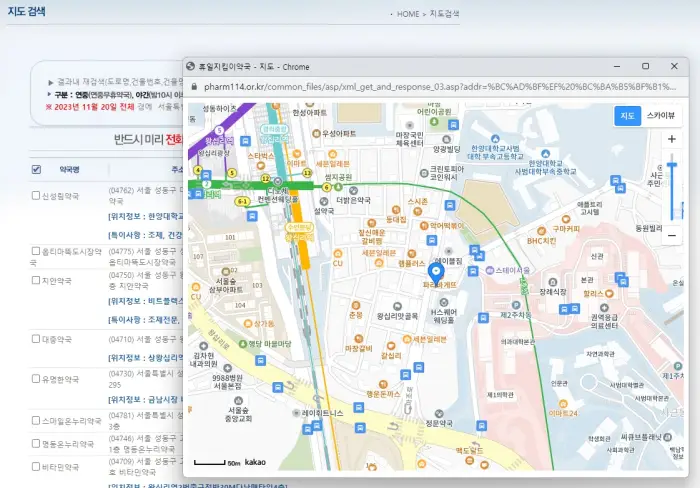This screenshot has height=488, width=700.
Task: Click the 우성아파트 apartment icon
Action: coord(316,133)
